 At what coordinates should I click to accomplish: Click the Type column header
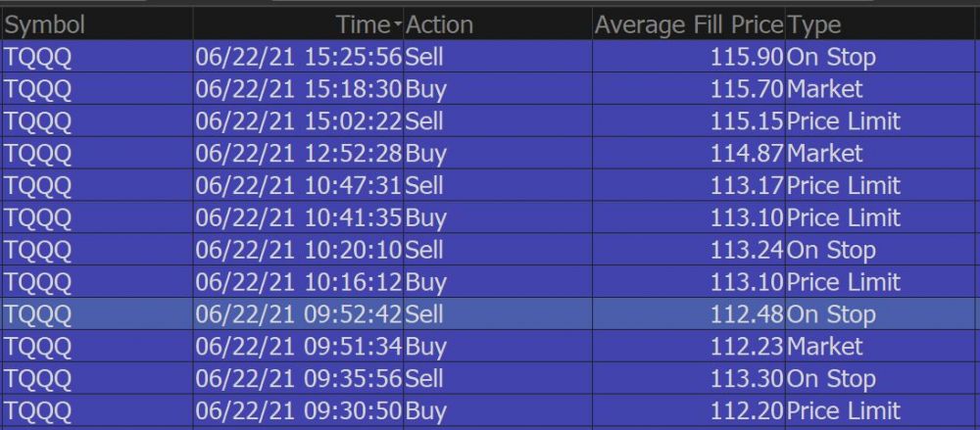click(813, 24)
